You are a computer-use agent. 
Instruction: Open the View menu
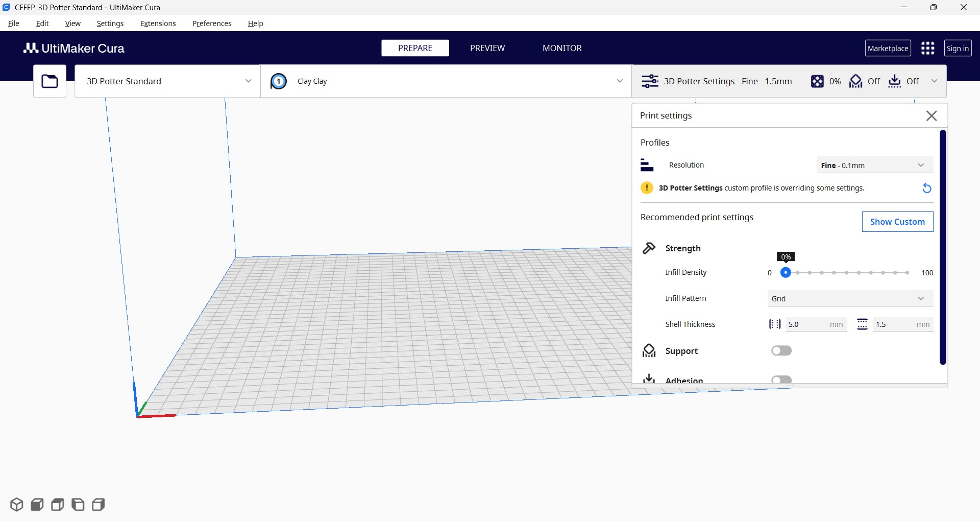pyautogui.click(x=73, y=23)
